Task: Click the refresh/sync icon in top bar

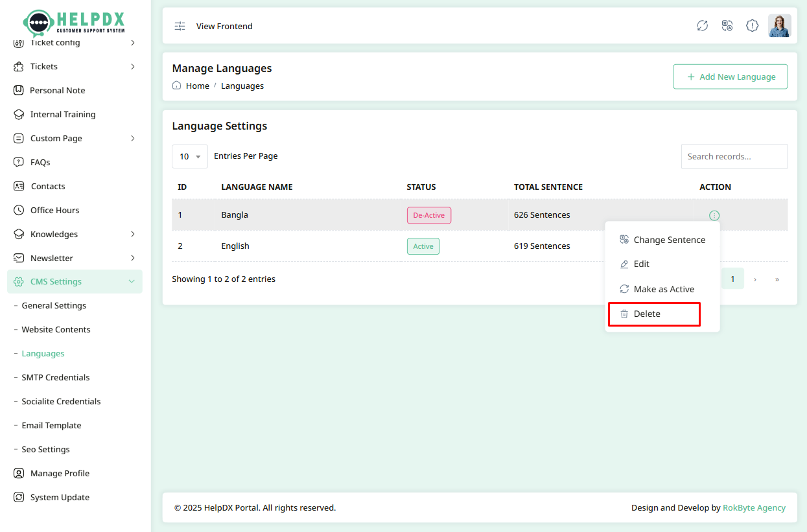Action: 702,26
